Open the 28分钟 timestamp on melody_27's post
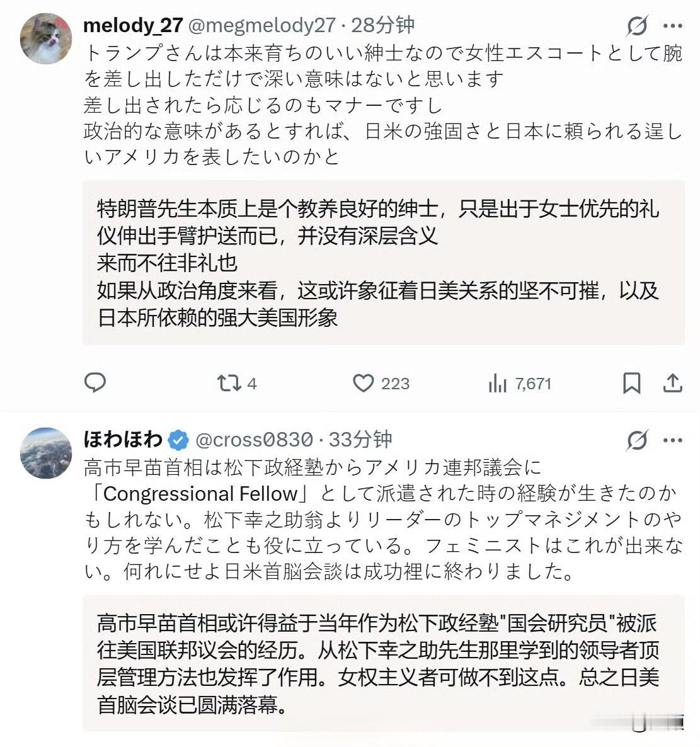The image size is (700, 747). (x=383, y=25)
